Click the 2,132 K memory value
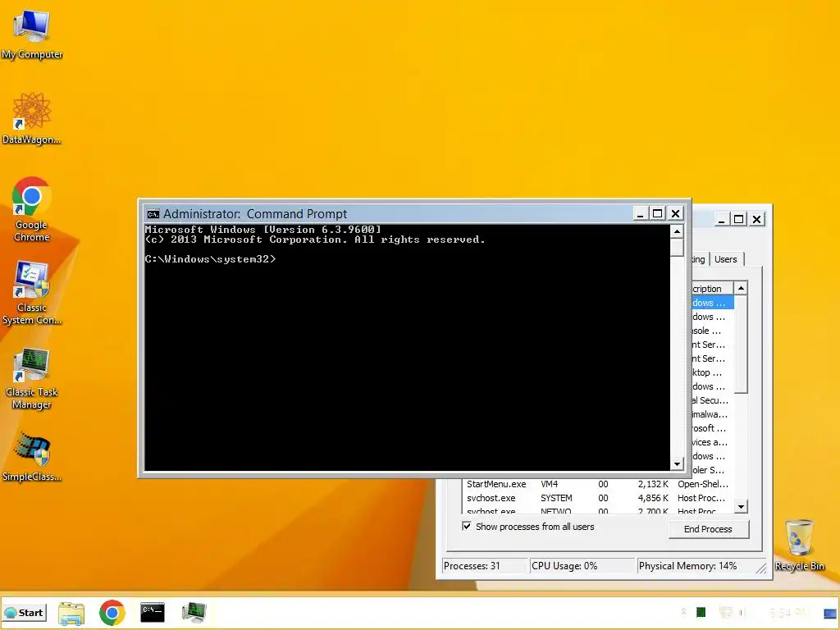840x630 pixels. pos(653,484)
